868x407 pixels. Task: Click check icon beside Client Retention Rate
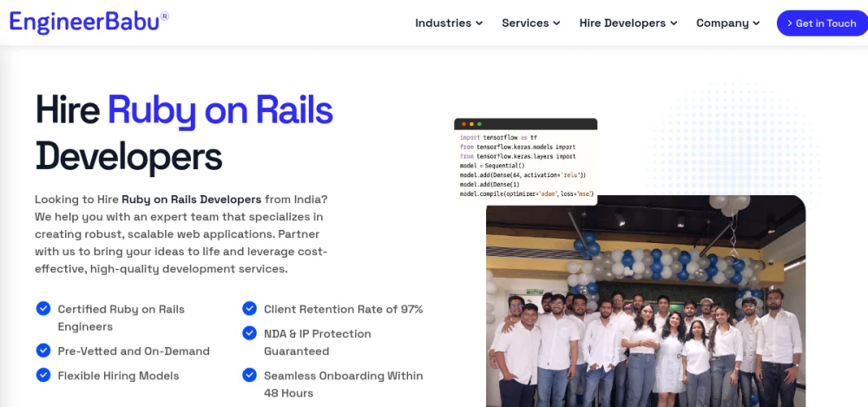pos(250,308)
